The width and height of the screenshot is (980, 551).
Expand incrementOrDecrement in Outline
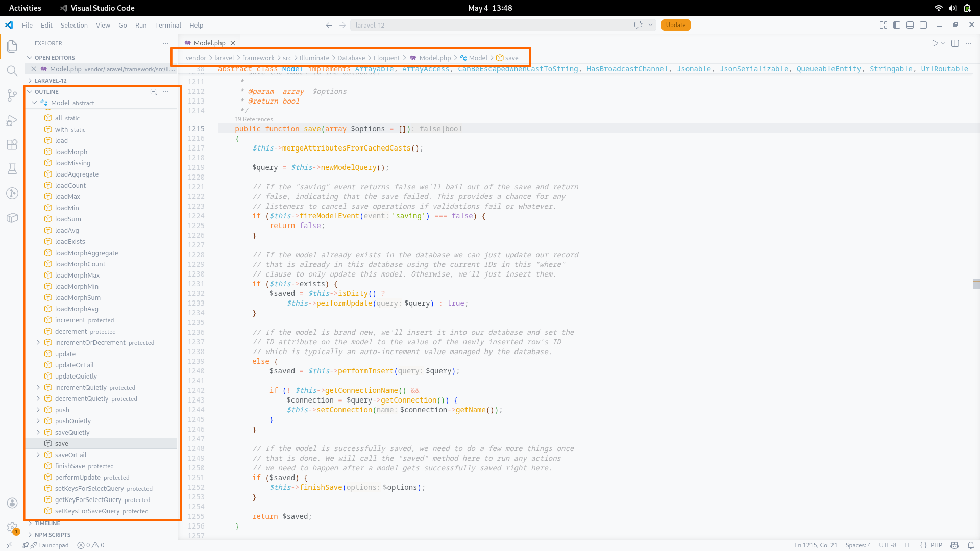click(38, 343)
